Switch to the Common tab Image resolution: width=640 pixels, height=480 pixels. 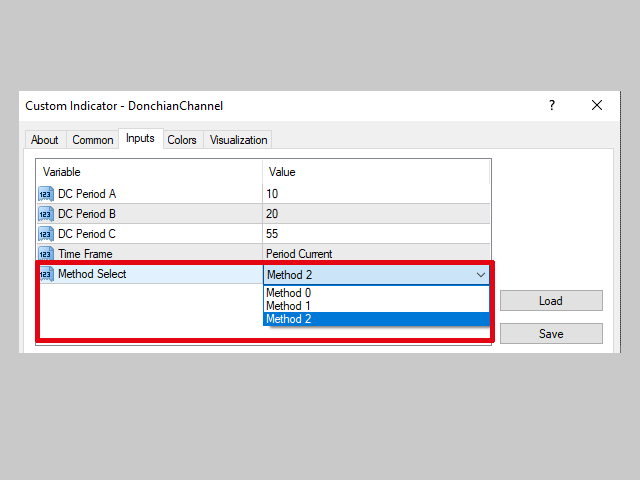(93, 140)
